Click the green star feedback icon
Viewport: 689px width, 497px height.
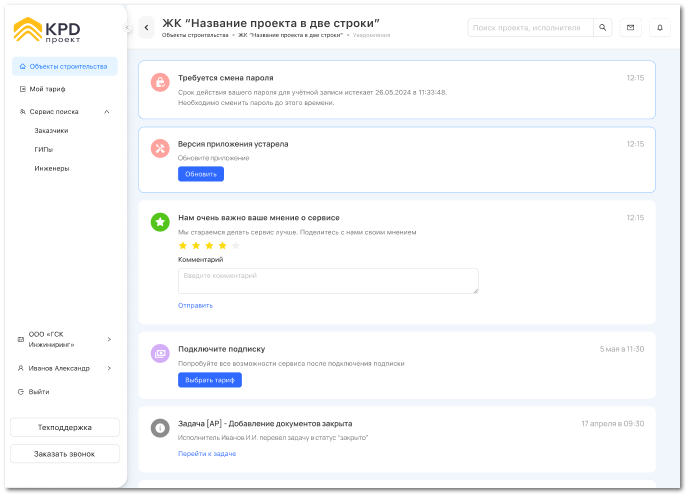coord(160,222)
